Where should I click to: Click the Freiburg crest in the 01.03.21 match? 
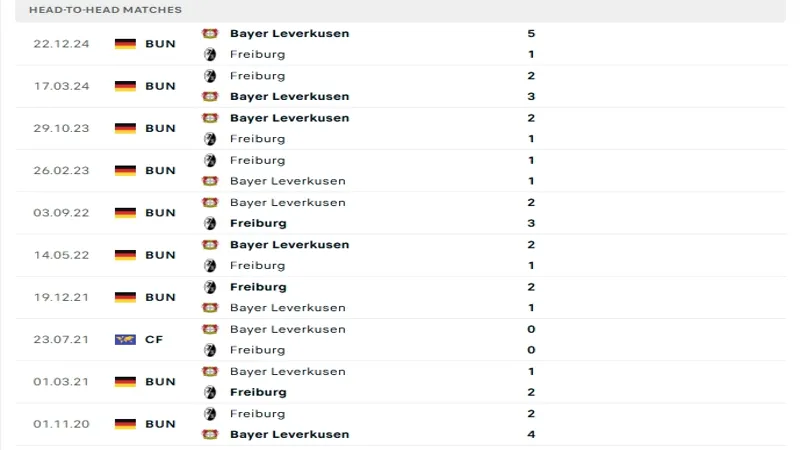210,393
